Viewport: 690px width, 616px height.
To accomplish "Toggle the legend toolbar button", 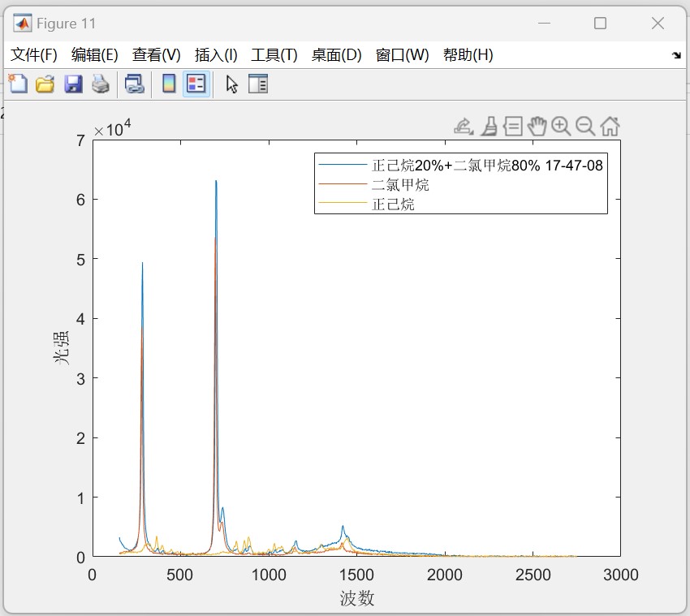I will tap(196, 84).
